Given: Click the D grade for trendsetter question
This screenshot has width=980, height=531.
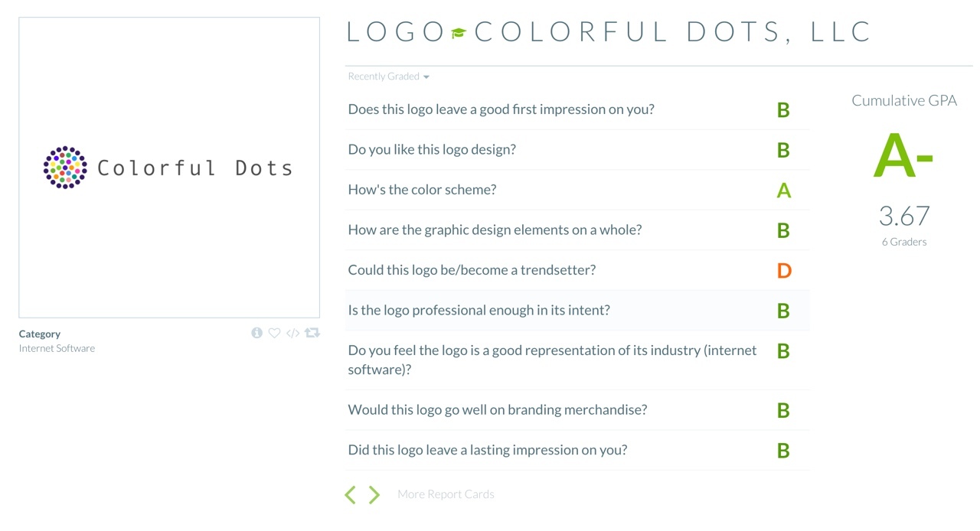Looking at the screenshot, I should coord(783,271).
